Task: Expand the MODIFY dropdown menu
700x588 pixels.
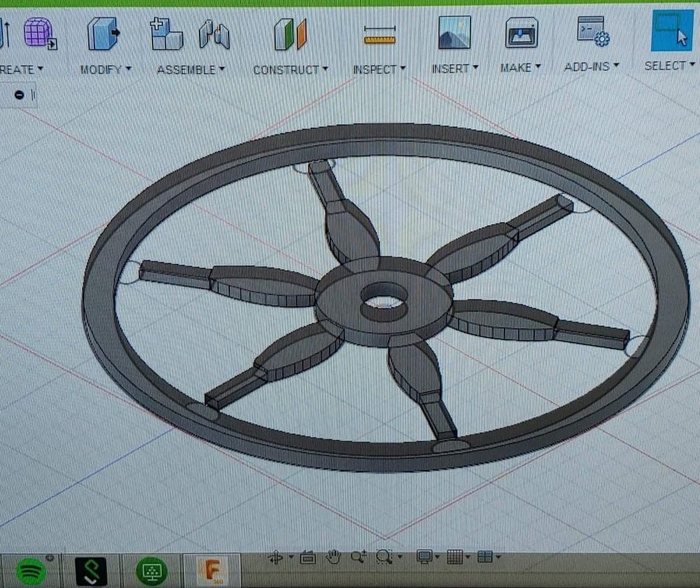Action: coord(106,69)
